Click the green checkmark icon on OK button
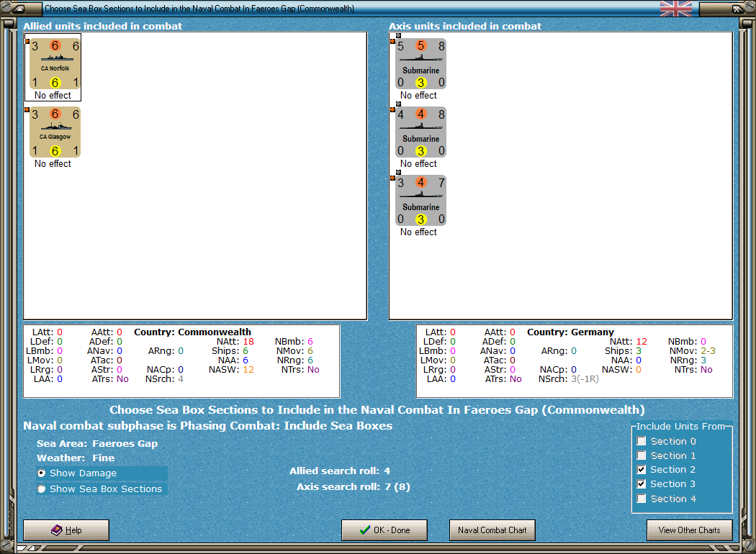756x554 pixels. click(x=365, y=530)
